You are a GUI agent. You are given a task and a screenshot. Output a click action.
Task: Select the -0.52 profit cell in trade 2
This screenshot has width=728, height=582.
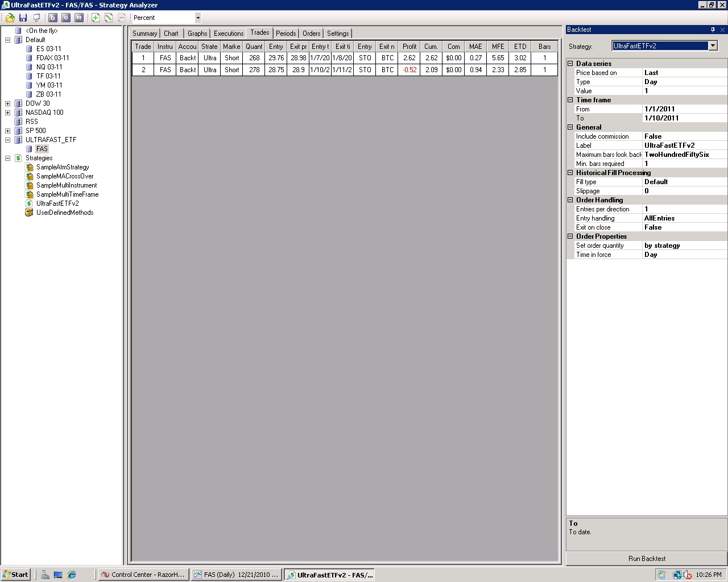(x=409, y=70)
